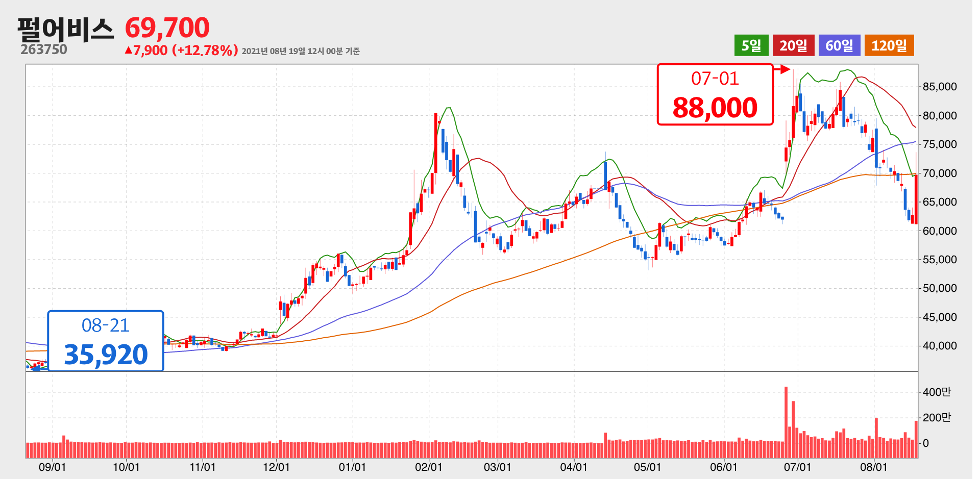Viewport: 980px width, 479px height.
Task: Click the 50,000 price axis label
Action: pyautogui.click(x=940, y=288)
